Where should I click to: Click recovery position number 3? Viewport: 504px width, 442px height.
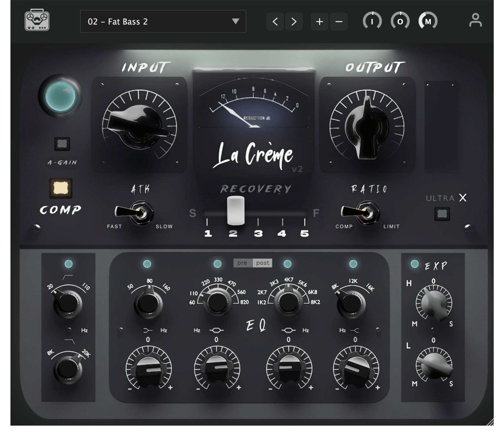tap(258, 233)
